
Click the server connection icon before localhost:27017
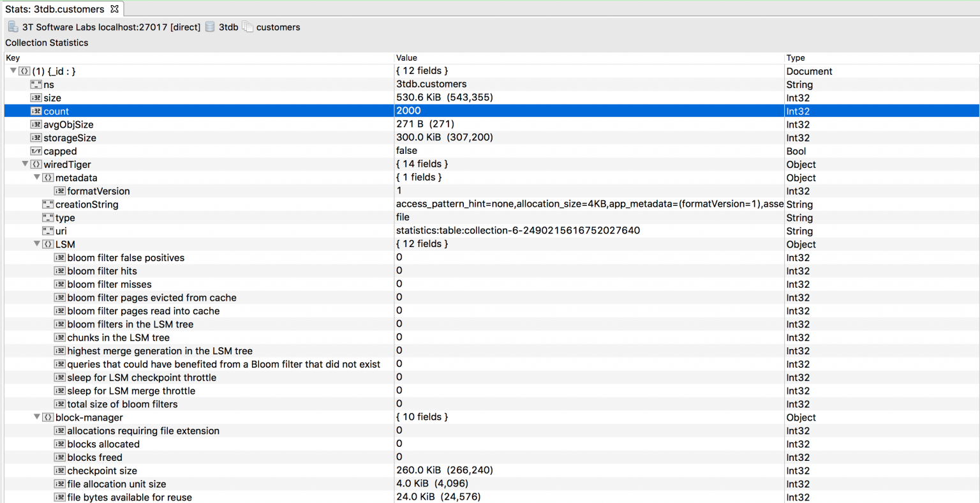[x=12, y=27]
